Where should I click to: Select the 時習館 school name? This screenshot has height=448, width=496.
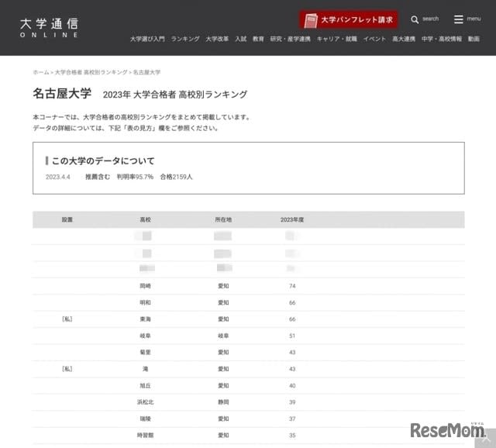tap(145, 436)
